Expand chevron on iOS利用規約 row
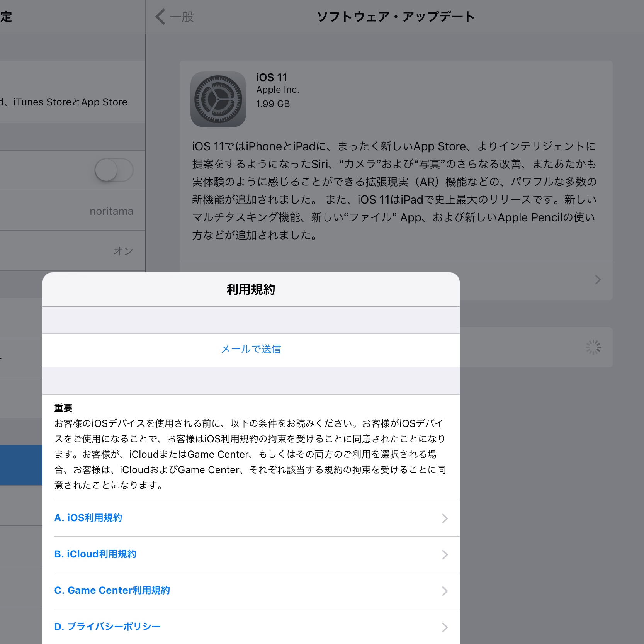644x644 pixels. click(445, 518)
